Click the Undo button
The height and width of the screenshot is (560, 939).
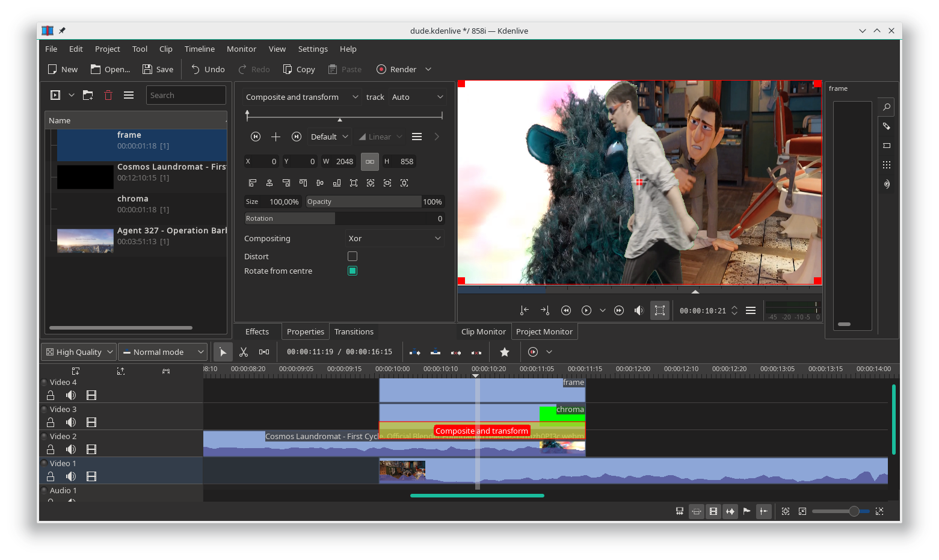pos(208,69)
